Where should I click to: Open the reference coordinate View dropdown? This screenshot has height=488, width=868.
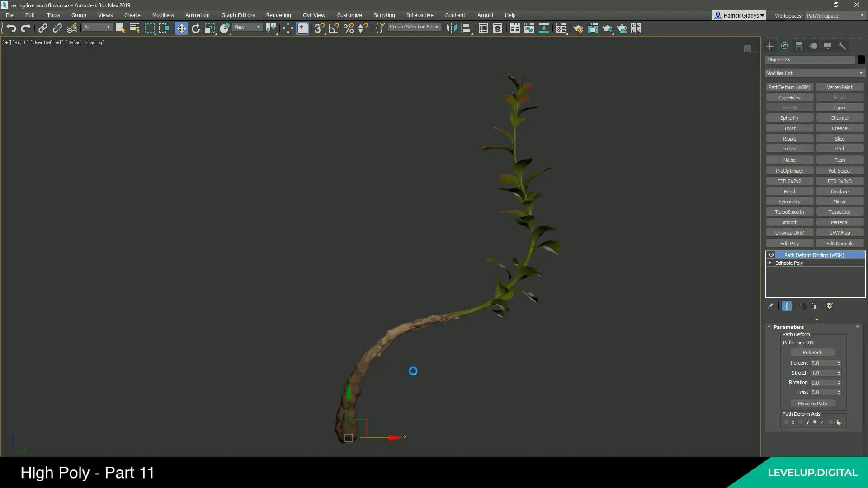[x=247, y=28]
